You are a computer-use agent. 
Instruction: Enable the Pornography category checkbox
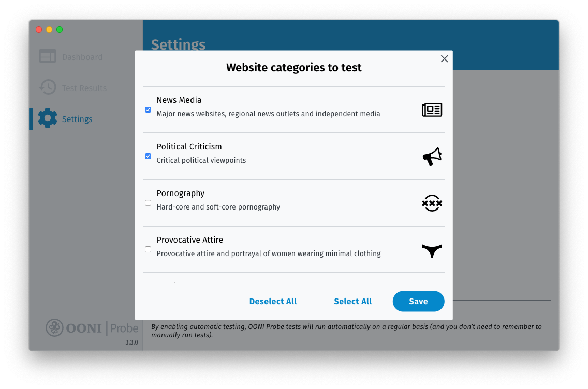click(148, 203)
